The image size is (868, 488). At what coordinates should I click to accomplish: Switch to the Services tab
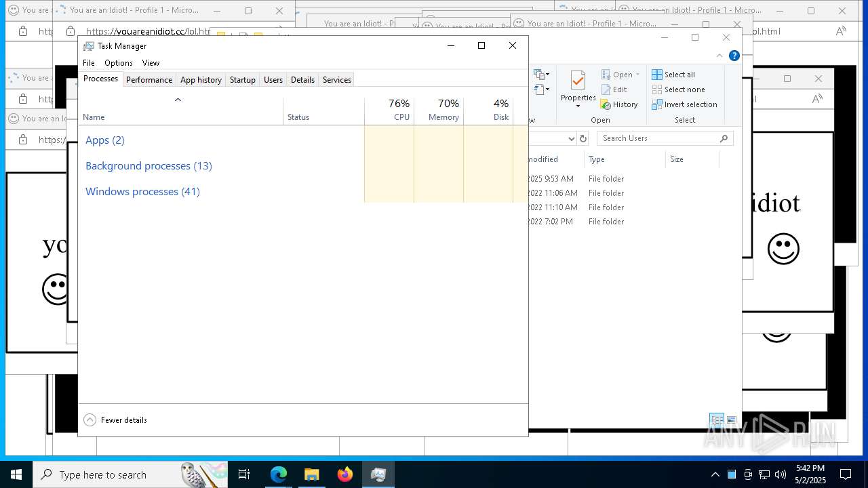337,79
